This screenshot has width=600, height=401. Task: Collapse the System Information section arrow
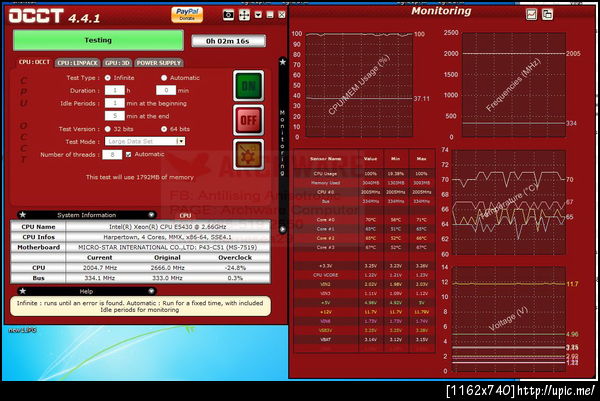[151, 215]
